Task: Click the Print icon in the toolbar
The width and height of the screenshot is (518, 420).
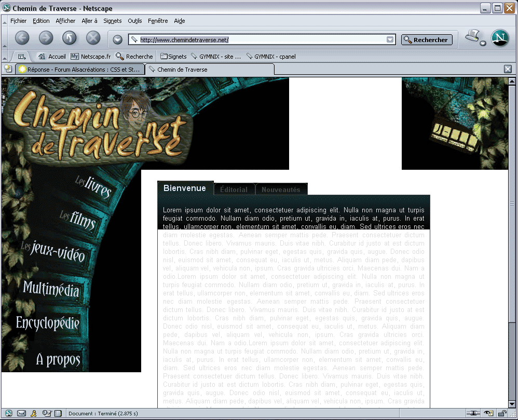Action: (x=472, y=36)
